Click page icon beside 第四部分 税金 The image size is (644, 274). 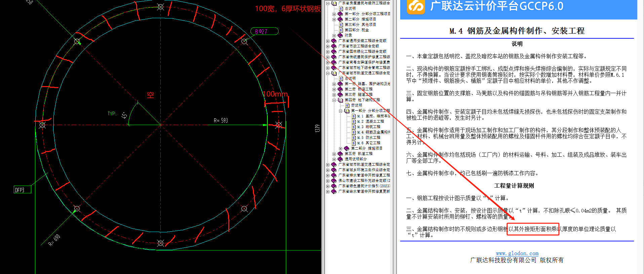point(341,30)
